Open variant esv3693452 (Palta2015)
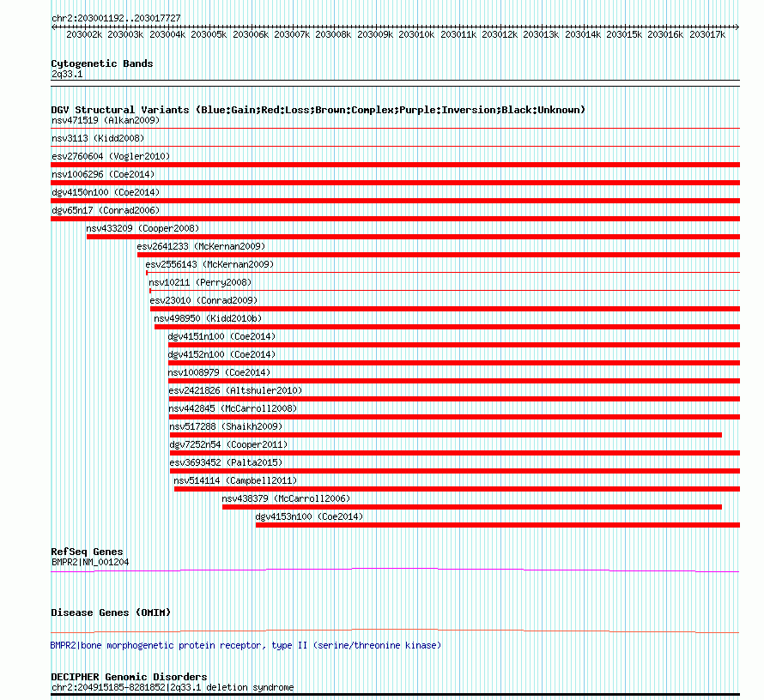 226,462
